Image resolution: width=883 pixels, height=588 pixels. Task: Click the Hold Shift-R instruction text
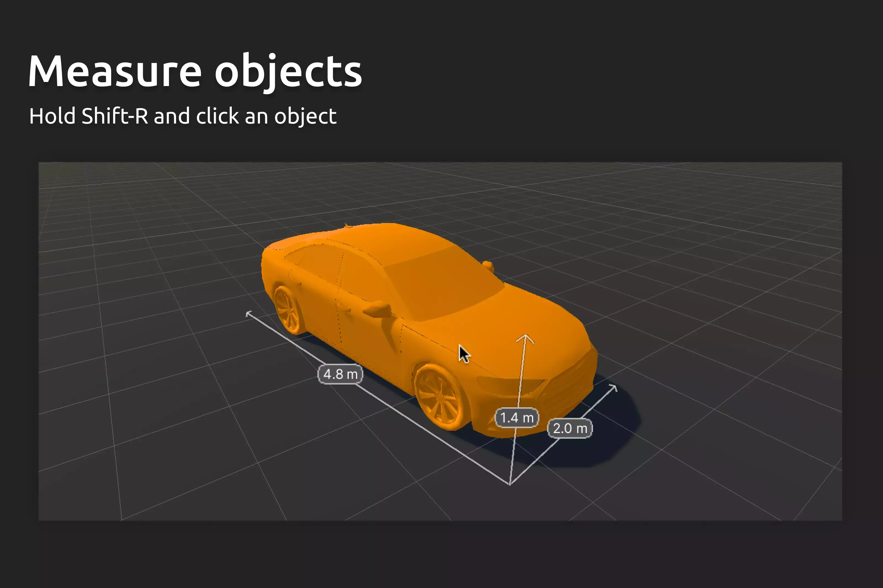coord(183,116)
